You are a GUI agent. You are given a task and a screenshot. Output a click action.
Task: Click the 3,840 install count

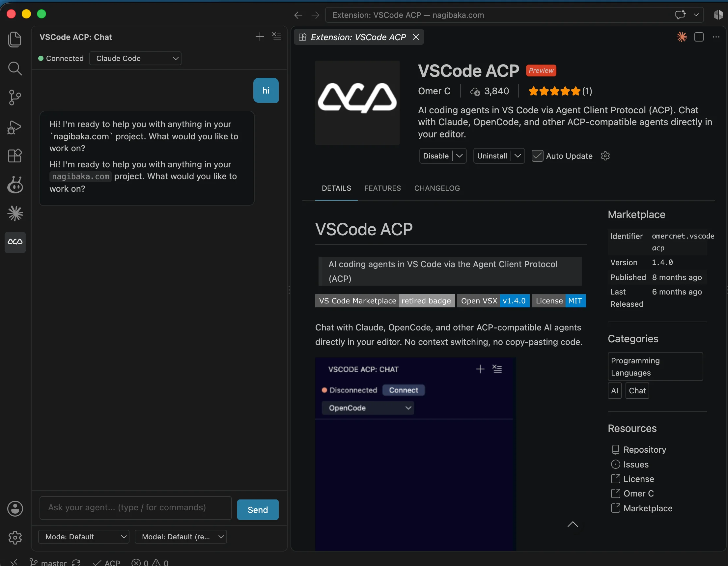tap(489, 91)
